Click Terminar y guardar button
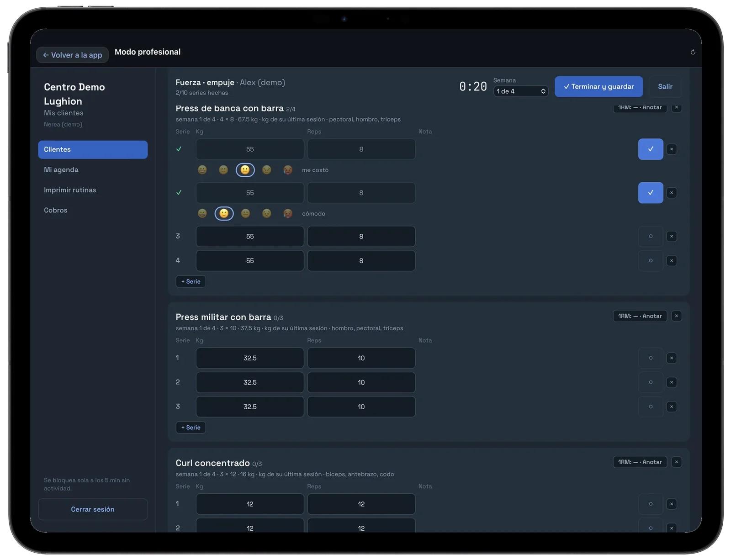This screenshot has height=560, width=731. tap(599, 86)
